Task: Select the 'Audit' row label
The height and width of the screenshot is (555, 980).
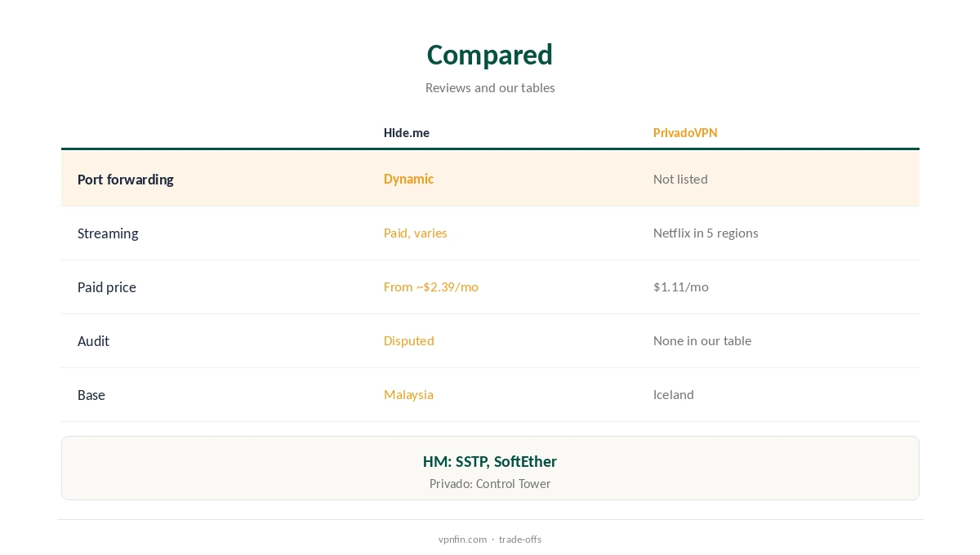Action: [93, 341]
